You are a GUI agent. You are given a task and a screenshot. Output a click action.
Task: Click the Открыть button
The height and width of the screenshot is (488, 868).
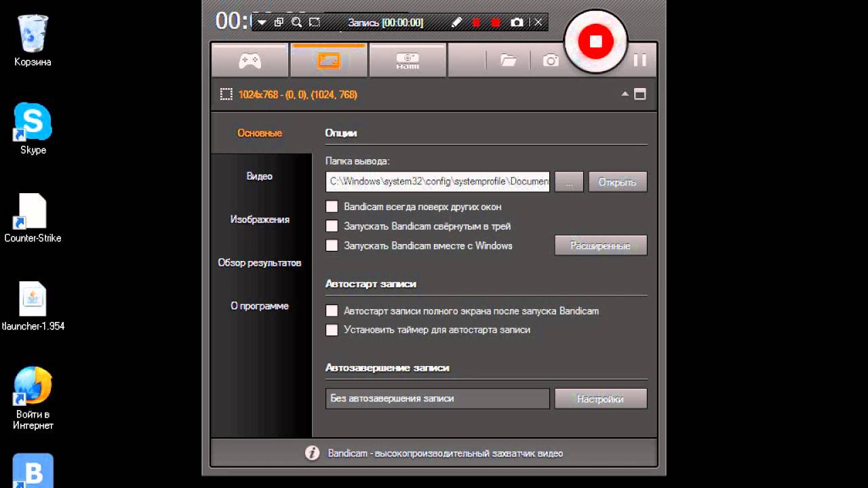coord(617,182)
